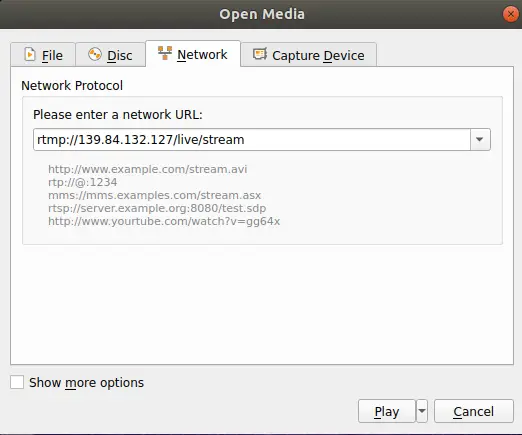Click the mms://mms.examples.com/stream.asx example
The width and height of the screenshot is (522, 435).
point(155,195)
